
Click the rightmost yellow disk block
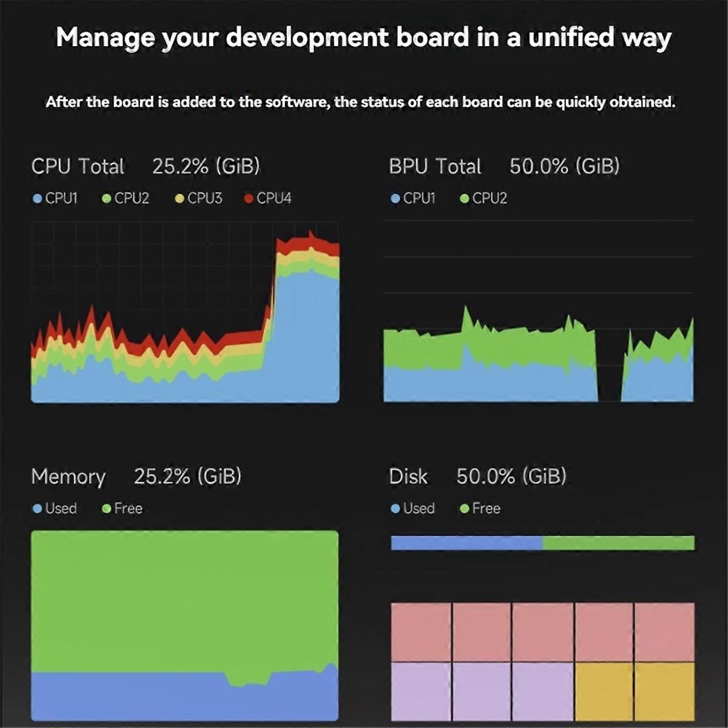664,690
